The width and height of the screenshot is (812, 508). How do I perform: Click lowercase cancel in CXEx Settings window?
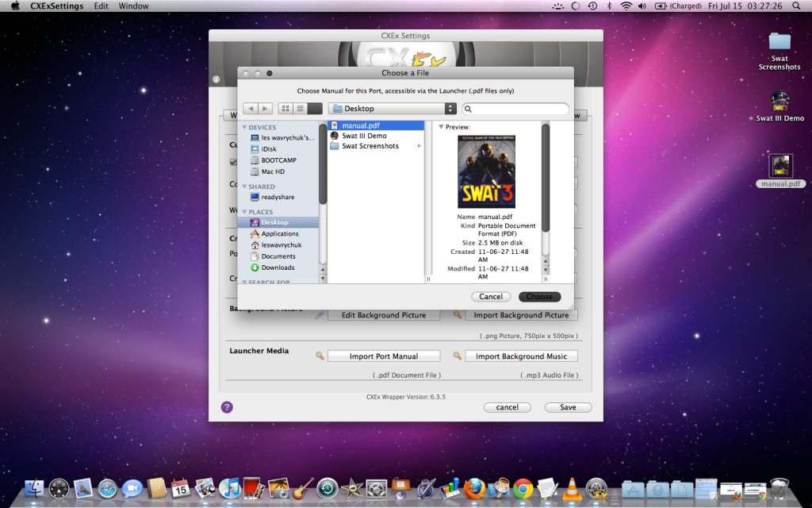pyautogui.click(x=507, y=407)
